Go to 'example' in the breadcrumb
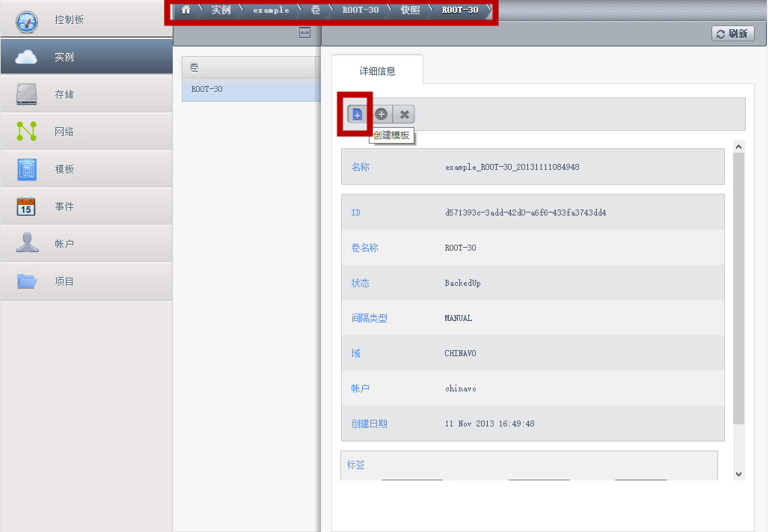This screenshot has width=769, height=532. click(x=271, y=10)
